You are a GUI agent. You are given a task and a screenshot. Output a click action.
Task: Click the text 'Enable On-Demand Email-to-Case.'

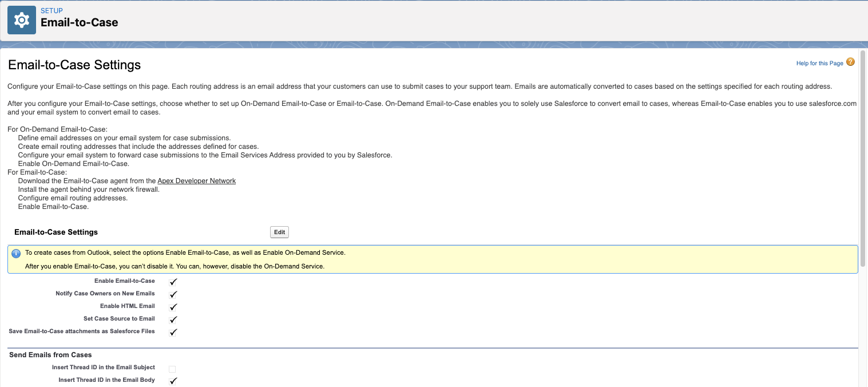click(74, 164)
